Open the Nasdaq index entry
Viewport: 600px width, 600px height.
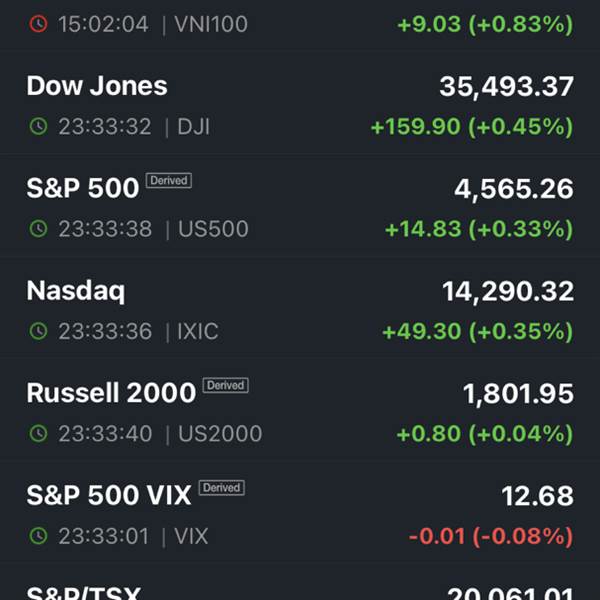tap(300, 309)
